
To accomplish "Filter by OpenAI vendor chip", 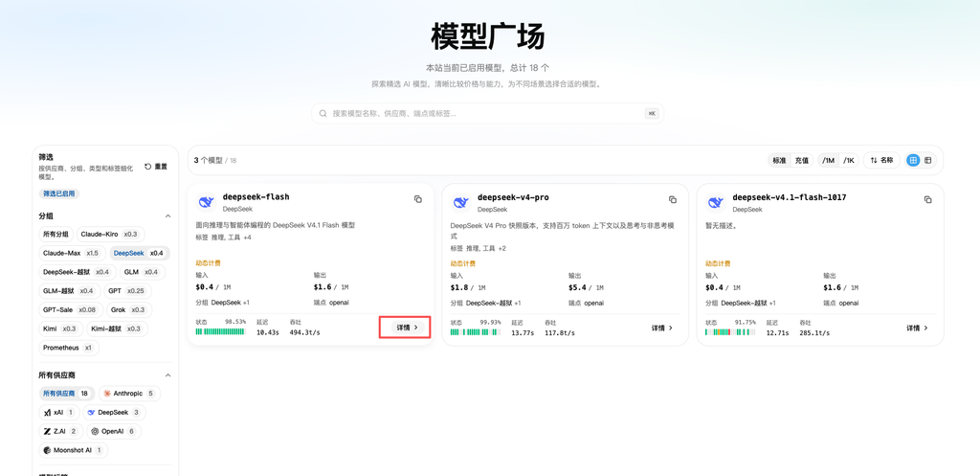I will pos(113,431).
